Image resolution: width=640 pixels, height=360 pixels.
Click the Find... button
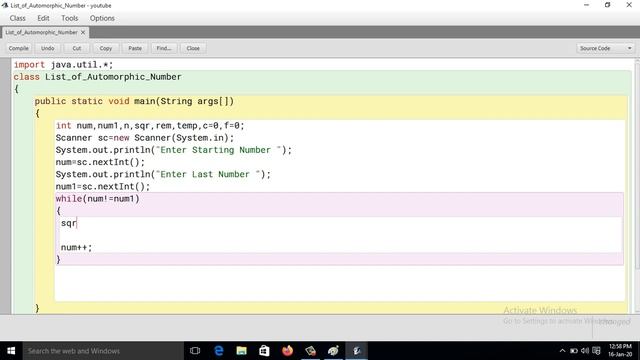(164, 48)
